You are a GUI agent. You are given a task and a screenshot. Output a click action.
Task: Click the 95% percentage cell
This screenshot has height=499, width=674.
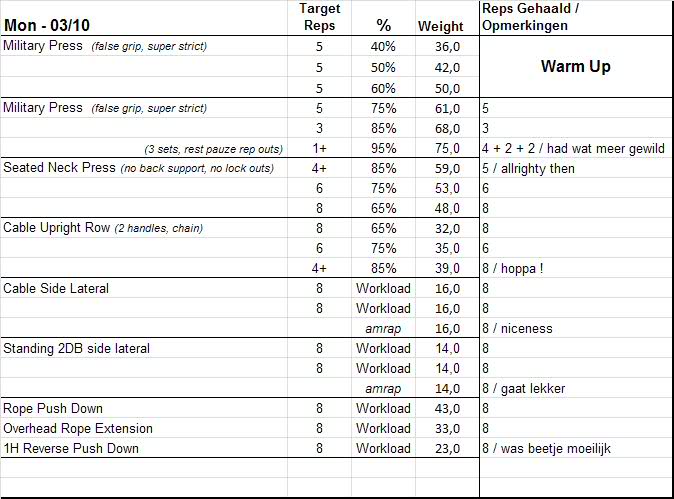pyautogui.click(x=384, y=148)
